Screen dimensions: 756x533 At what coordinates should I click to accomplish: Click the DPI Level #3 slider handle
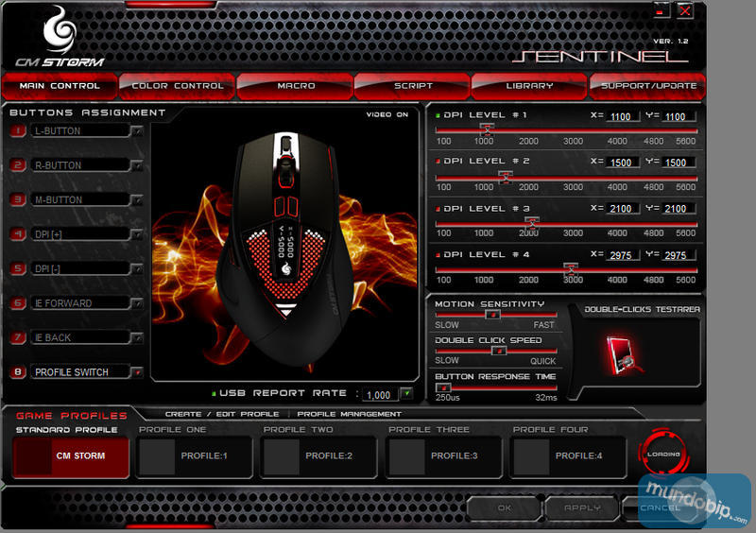coord(532,223)
